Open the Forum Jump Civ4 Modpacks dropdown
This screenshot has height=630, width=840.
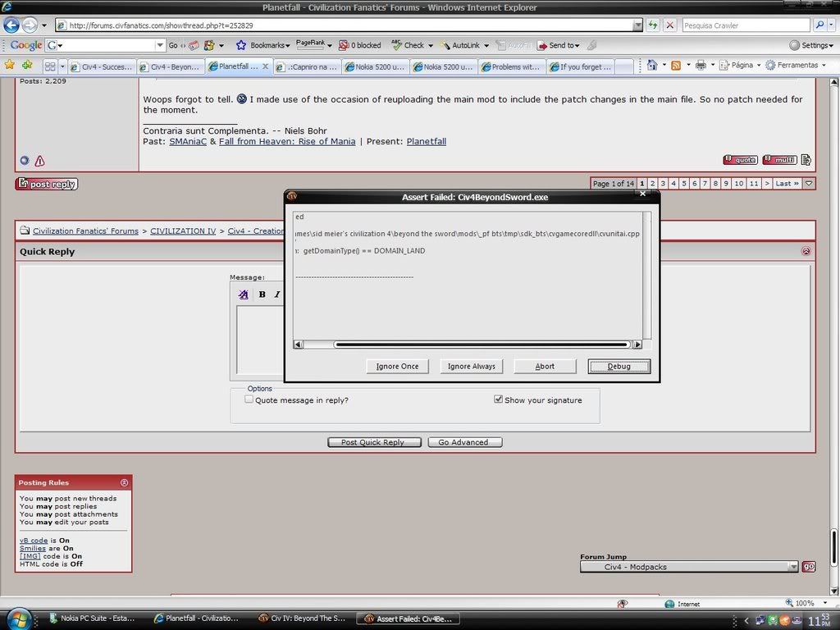[x=689, y=567]
